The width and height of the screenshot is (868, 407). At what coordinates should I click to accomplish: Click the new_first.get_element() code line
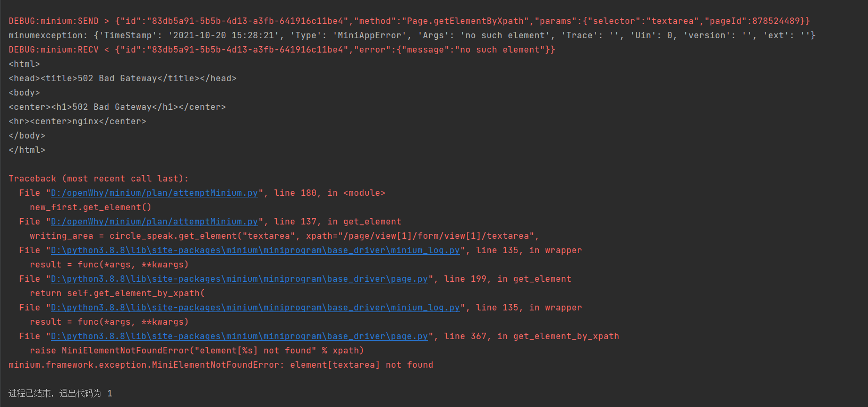click(x=90, y=207)
